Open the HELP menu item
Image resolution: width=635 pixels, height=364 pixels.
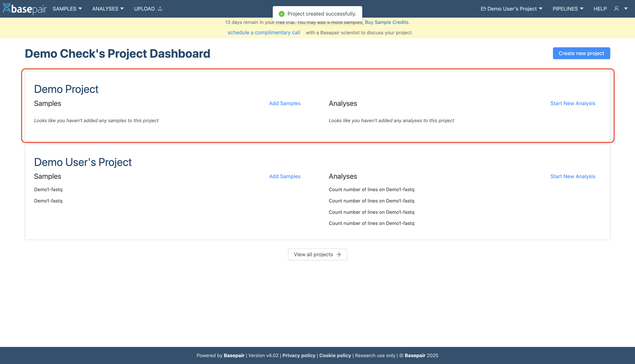point(600,9)
